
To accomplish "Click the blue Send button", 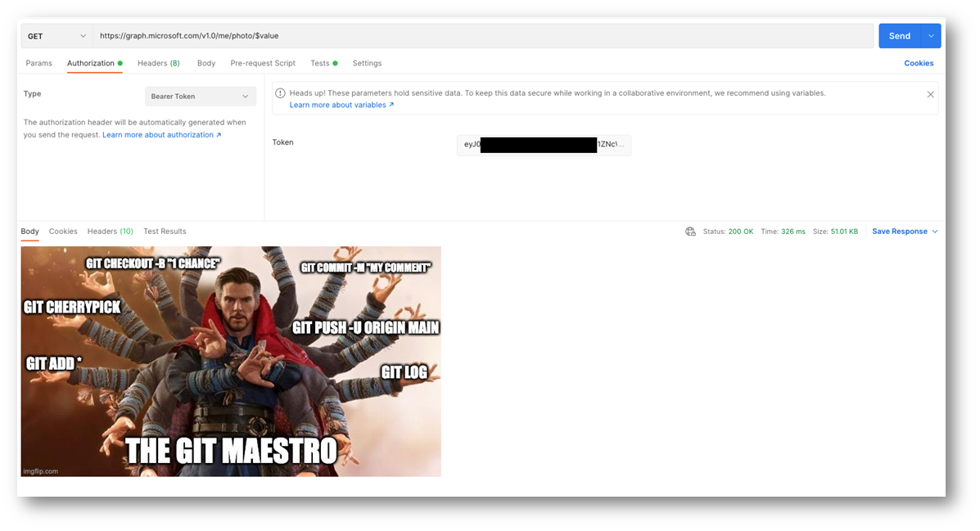I will point(900,36).
